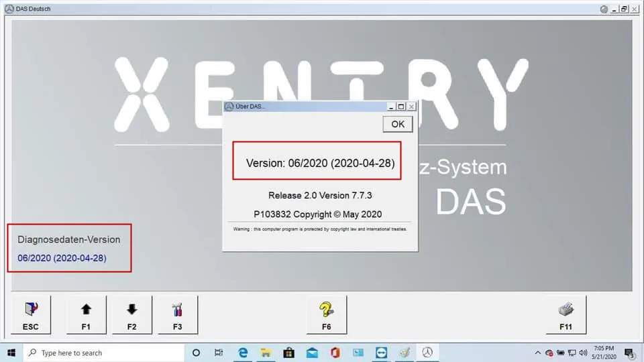Open the light blue screen app on the taskbar
Screen dimensions: 644x362
358,353
